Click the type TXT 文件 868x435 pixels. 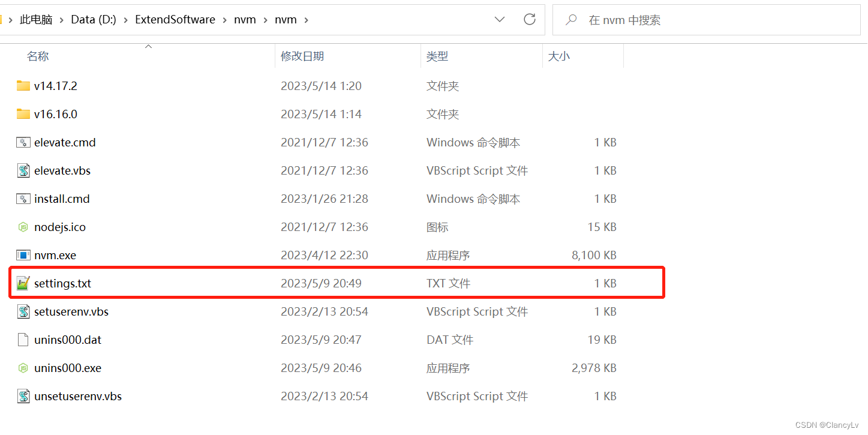pyautogui.click(x=448, y=283)
